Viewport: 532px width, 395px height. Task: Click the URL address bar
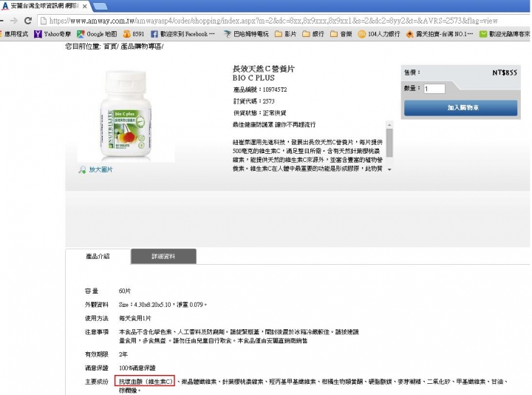click(x=273, y=21)
